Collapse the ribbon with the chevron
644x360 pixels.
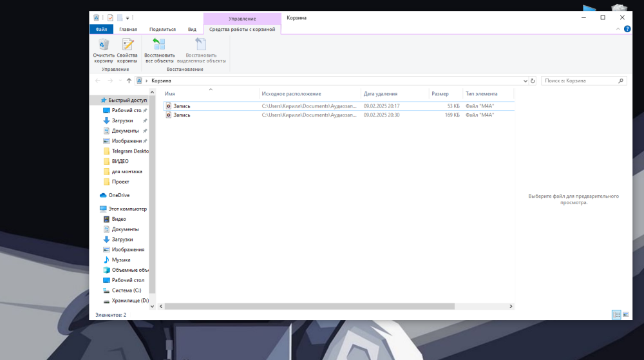coord(618,29)
